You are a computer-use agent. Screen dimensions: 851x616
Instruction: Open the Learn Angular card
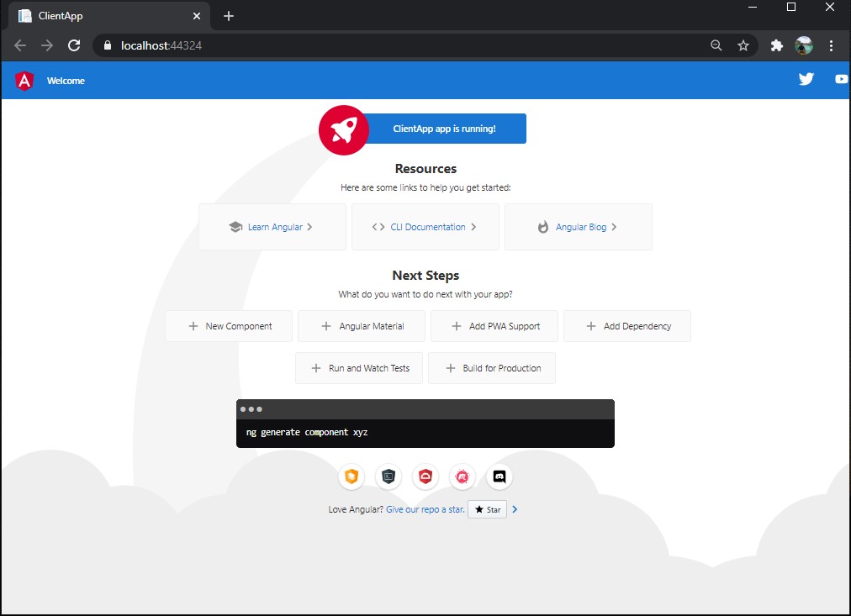click(272, 227)
